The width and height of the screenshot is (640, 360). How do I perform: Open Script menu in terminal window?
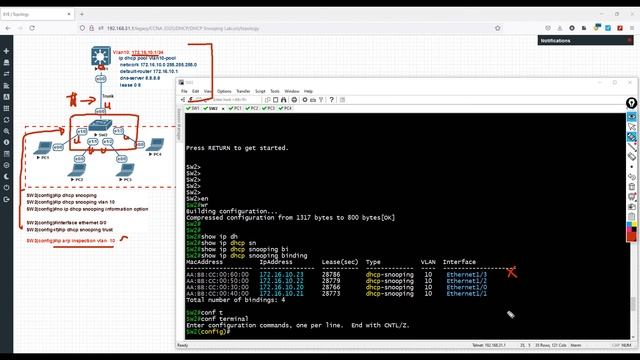tap(260, 91)
